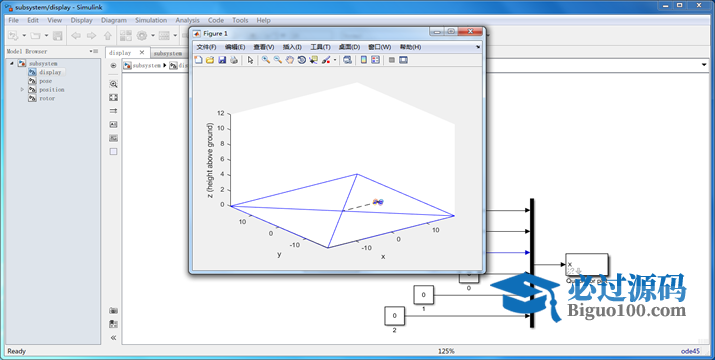Select the Rotate 3D tool in Figure toolbar

pyautogui.click(x=301, y=60)
